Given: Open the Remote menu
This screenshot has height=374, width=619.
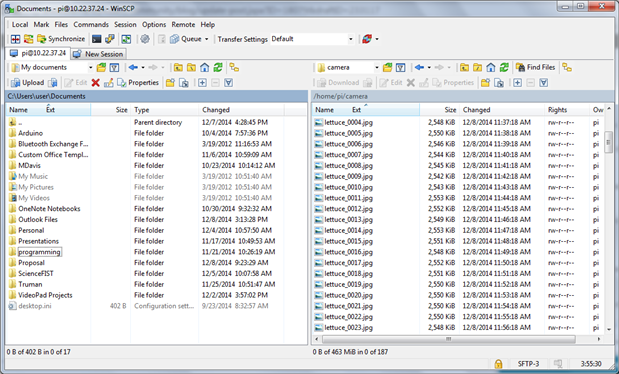Looking at the screenshot, I should click(183, 24).
